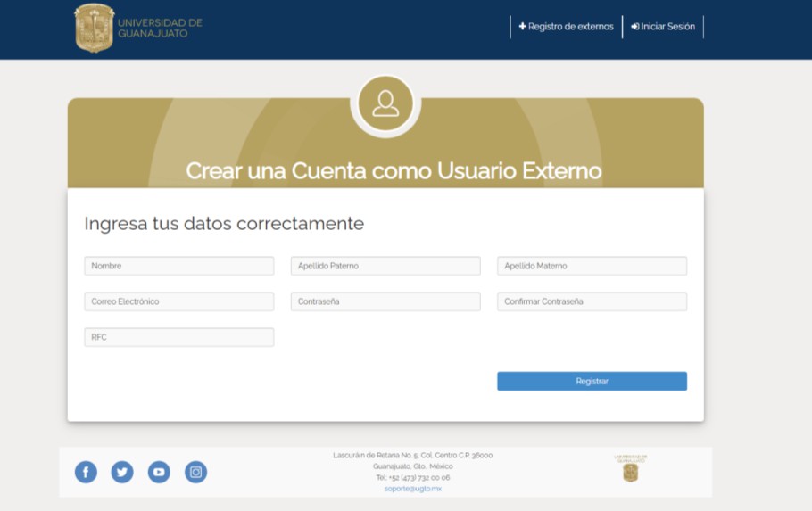Select the Apellido Materno field
812x511 pixels.
click(x=592, y=266)
